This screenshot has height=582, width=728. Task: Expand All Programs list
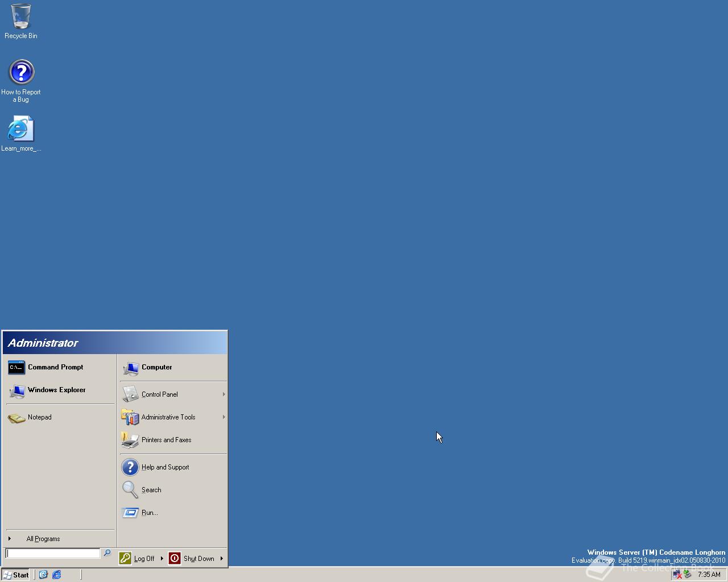(60, 539)
